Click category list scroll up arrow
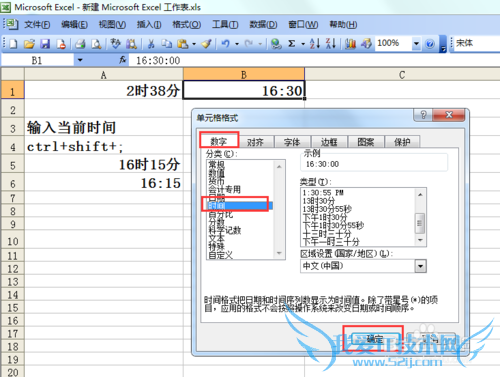This screenshot has height=377, width=500. (279, 166)
